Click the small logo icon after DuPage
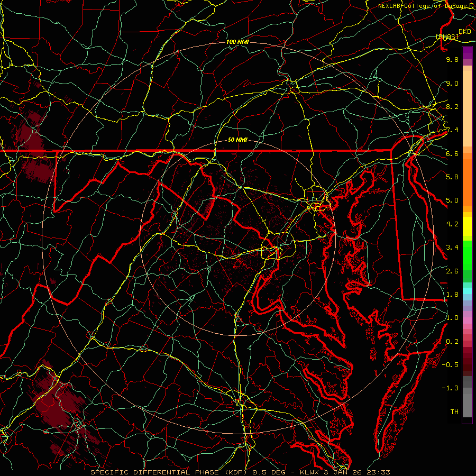Screen dimensions: 476x476 (471, 6)
